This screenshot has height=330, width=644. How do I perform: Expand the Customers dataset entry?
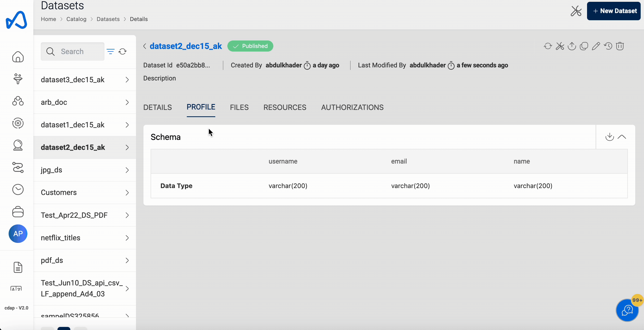tap(127, 192)
